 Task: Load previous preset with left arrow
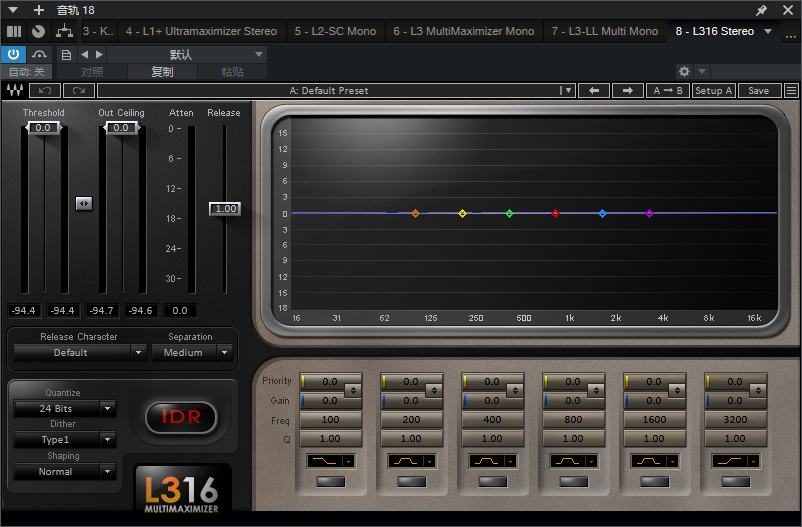[594, 91]
